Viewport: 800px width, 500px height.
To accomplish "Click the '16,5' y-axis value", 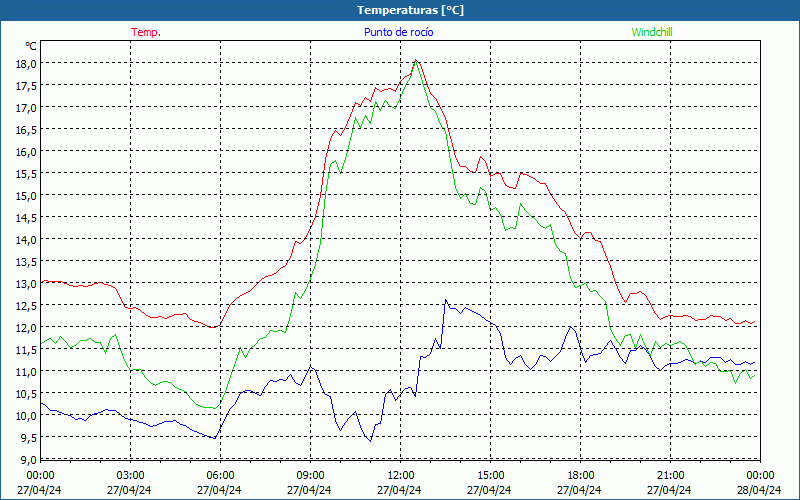I will [27, 130].
